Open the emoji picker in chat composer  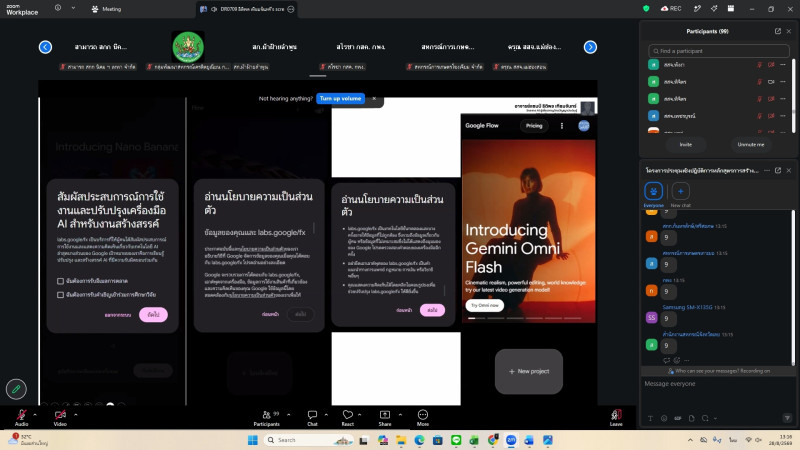coord(664,418)
